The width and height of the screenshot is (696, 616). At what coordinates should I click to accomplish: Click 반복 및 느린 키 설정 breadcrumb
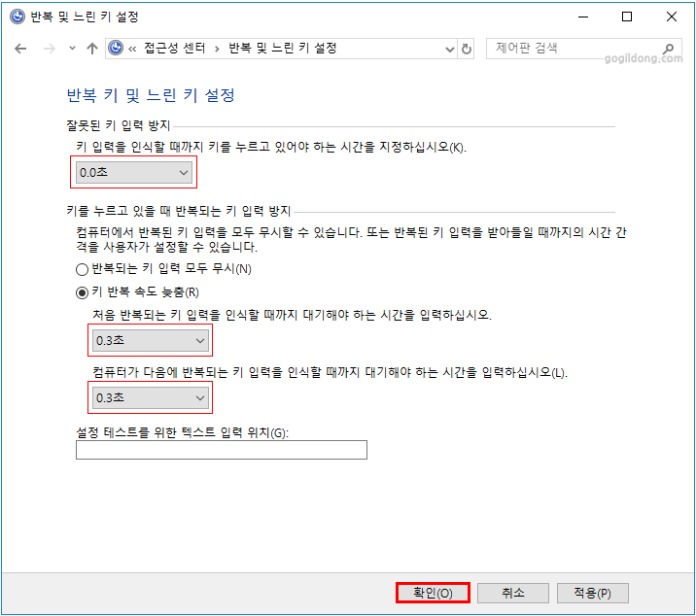(282, 48)
